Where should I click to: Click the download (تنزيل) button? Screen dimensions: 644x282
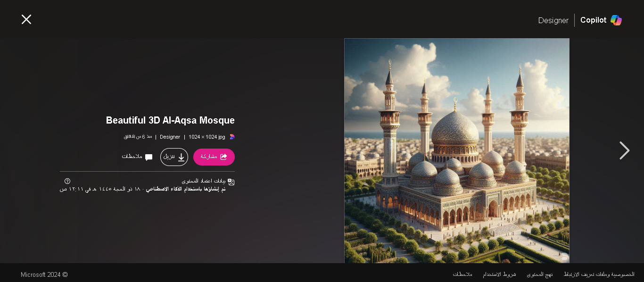tap(174, 157)
